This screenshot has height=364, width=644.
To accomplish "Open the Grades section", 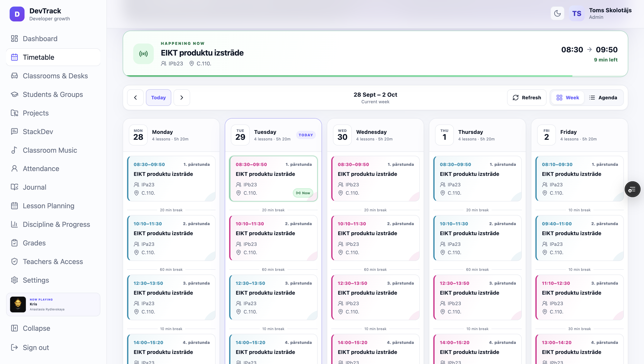I will tap(53, 243).
